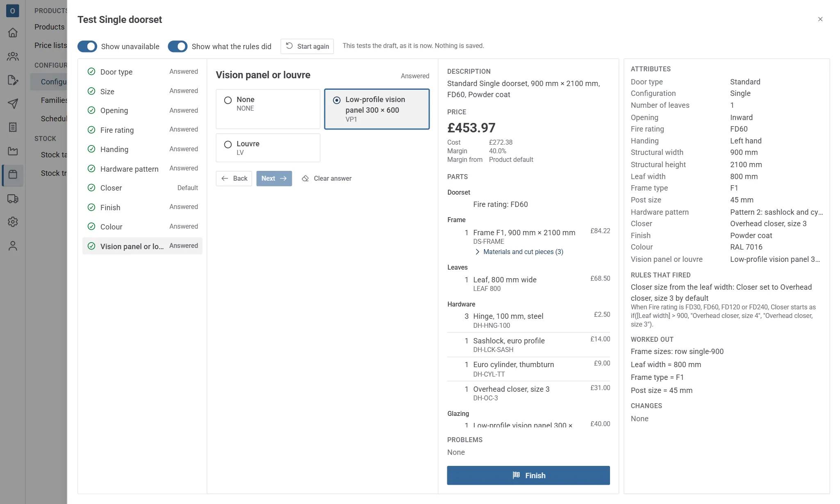Toggle Show unavailable switch
840x504 pixels.
[x=87, y=46]
